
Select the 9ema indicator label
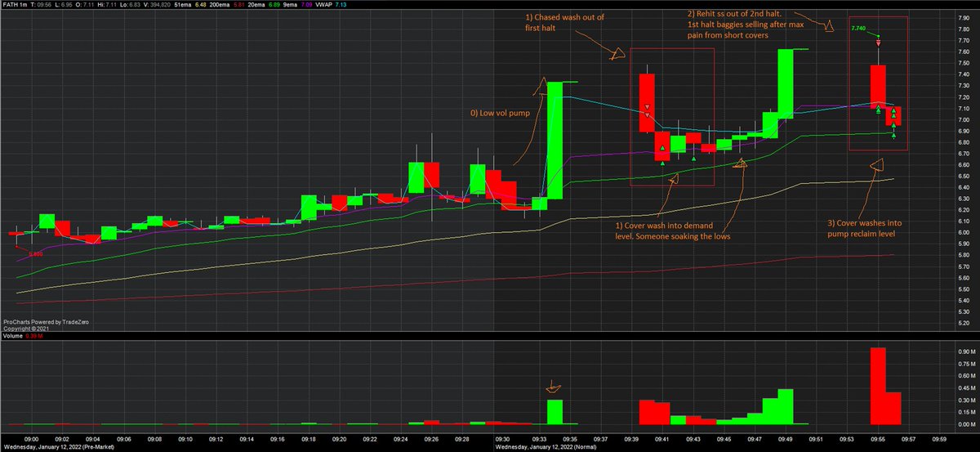(290, 5)
